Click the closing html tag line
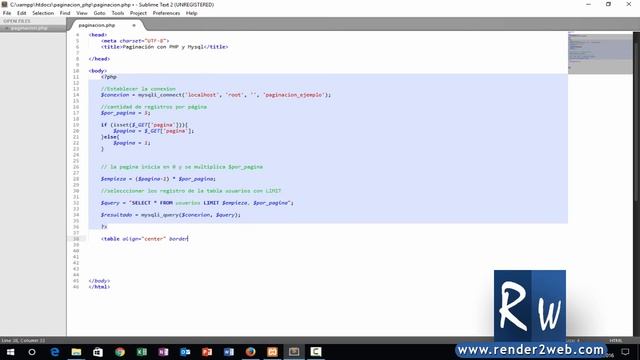The height and width of the screenshot is (360, 640). pos(99,287)
